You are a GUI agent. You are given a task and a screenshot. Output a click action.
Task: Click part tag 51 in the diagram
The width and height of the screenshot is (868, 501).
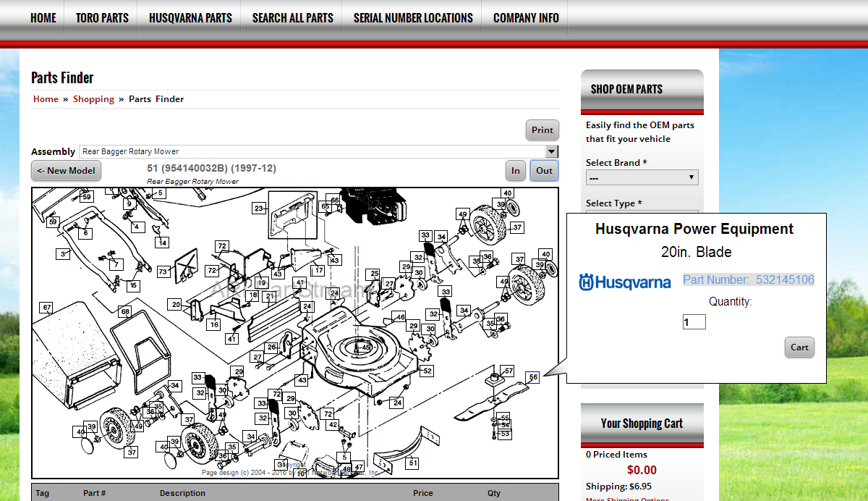pyautogui.click(x=413, y=463)
